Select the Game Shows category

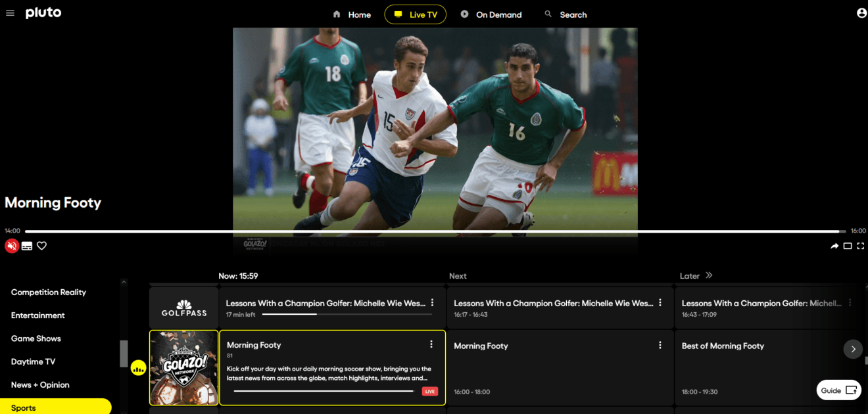pyautogui.click(x=36, y=338)
